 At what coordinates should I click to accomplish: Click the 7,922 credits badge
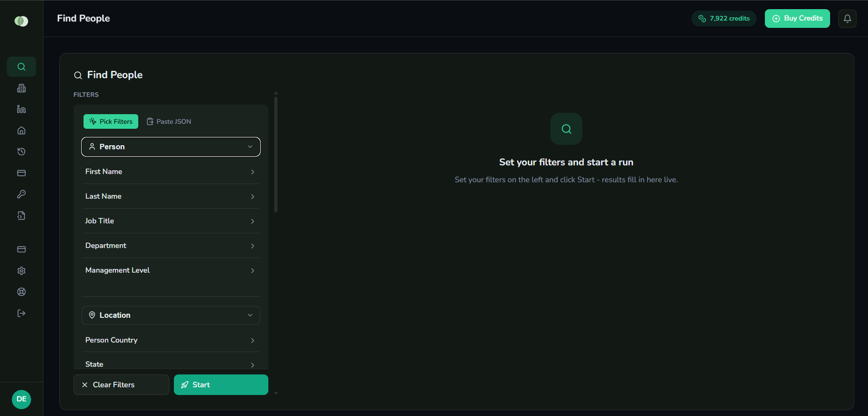coord(724,19)
